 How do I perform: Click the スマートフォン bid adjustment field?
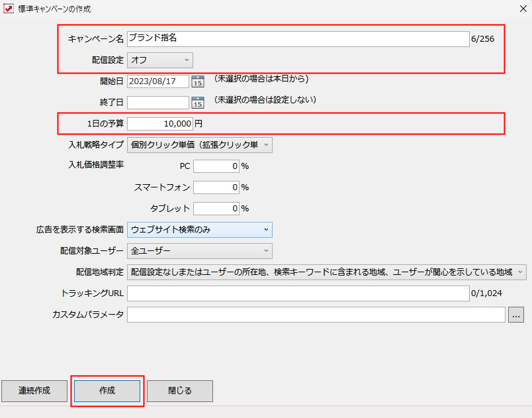[216, 187]
